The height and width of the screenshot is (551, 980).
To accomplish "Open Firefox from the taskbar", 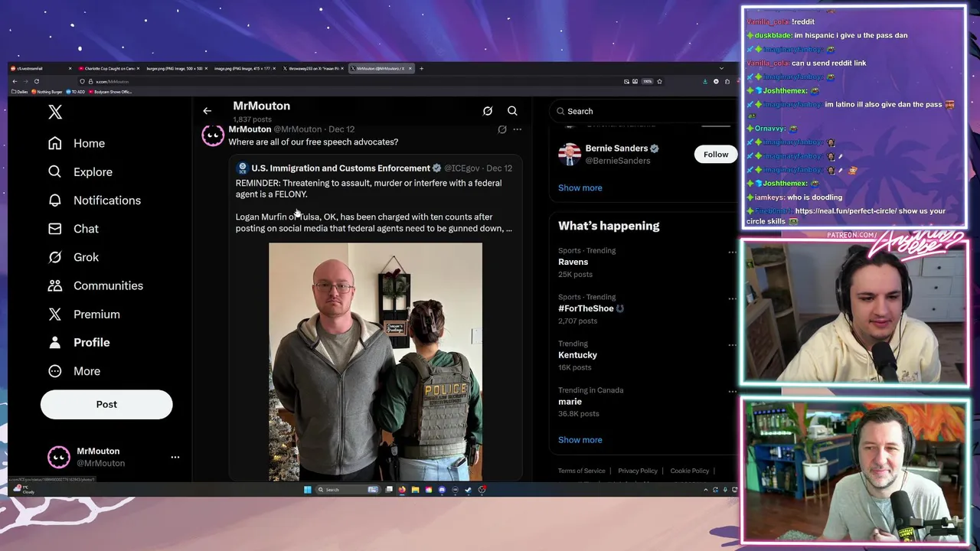I will click(x=402, y=490).
